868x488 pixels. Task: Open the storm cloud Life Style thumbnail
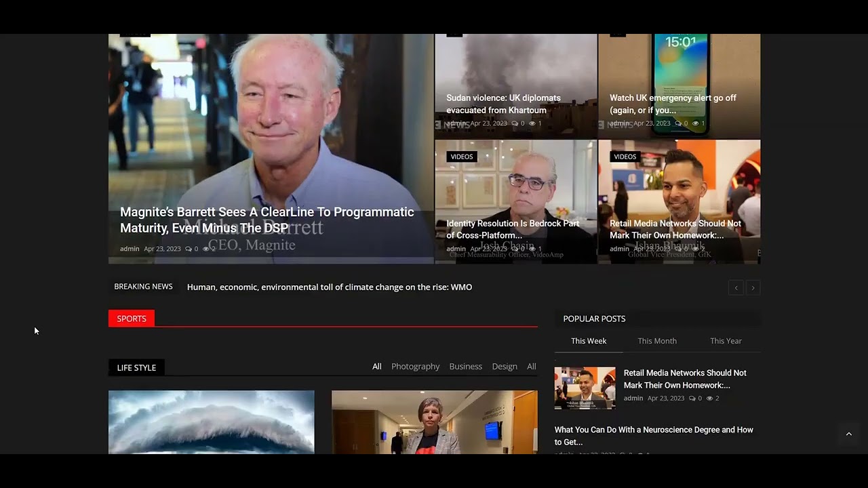[211, 422]
